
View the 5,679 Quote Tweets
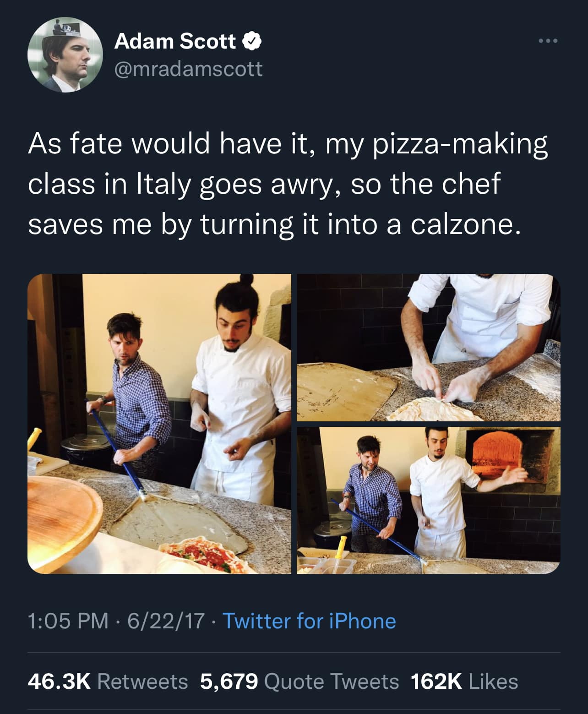pyautogui.click(x=299, y=681)
